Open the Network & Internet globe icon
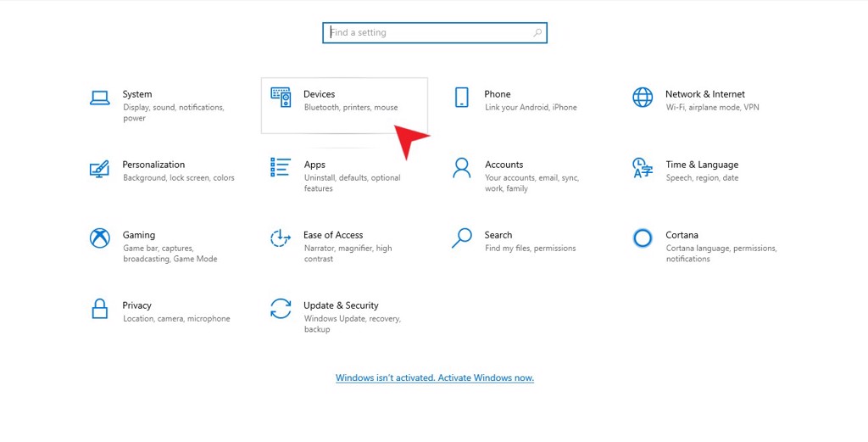The height and width of the screenshot is (442, 868). (643, 98)
